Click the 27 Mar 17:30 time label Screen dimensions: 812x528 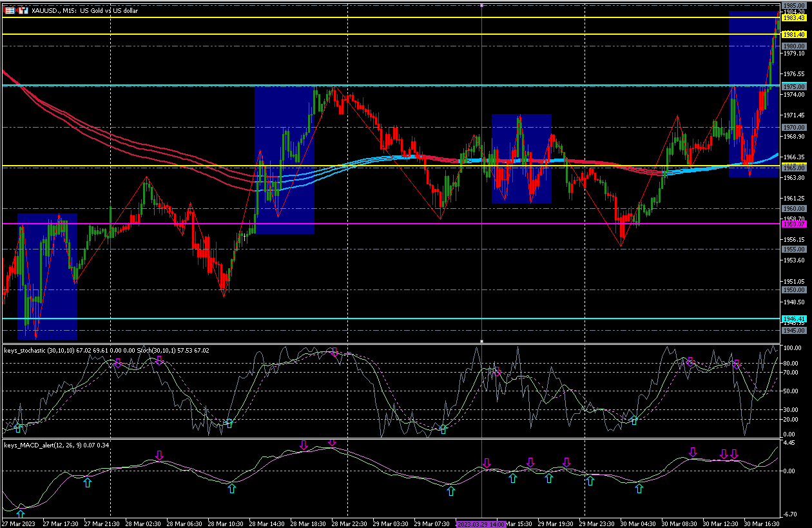(x=62, y=524)
